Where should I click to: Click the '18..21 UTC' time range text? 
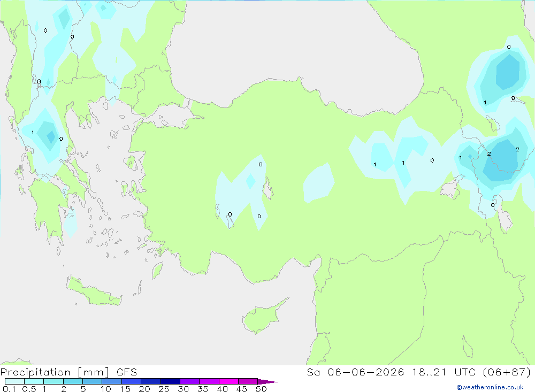tap(444, 372)
